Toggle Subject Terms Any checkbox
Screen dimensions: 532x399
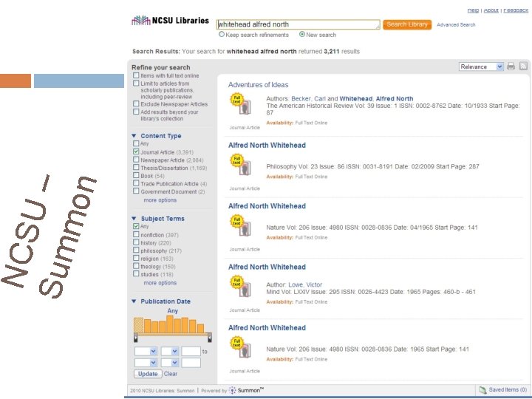tap(136, 226)
